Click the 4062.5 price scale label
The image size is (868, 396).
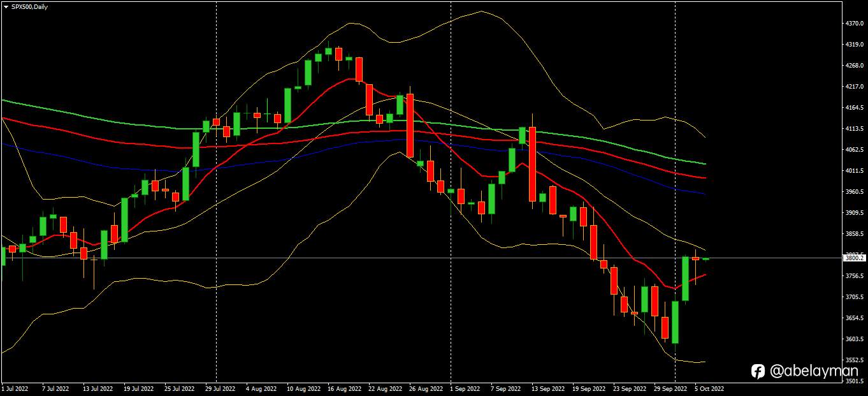854,150
